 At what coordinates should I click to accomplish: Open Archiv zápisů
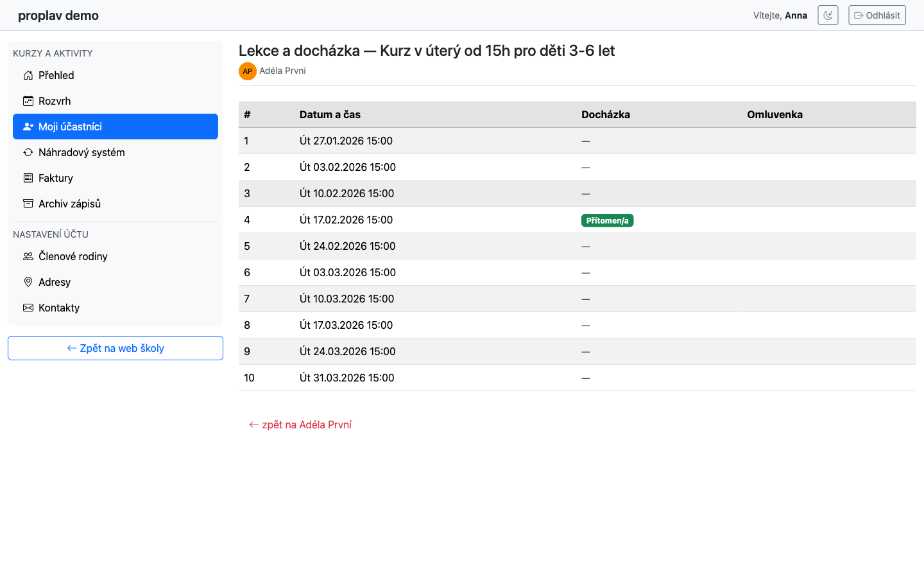(116, 204)
